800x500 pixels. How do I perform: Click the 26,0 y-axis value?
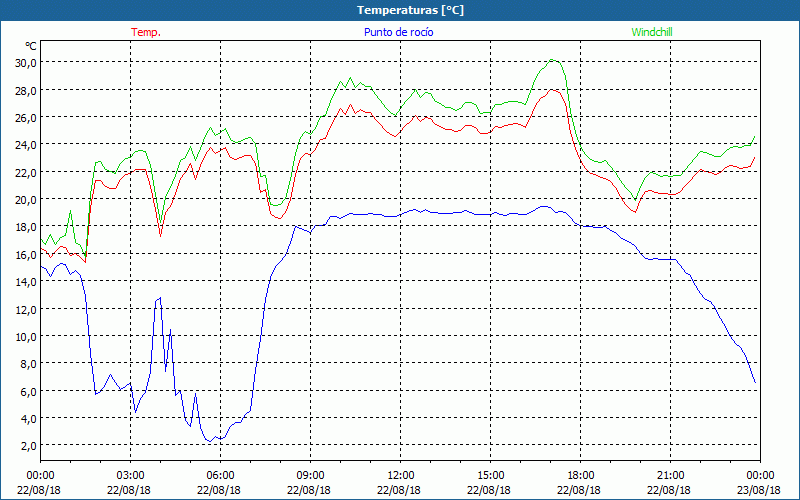pos(26,117)
